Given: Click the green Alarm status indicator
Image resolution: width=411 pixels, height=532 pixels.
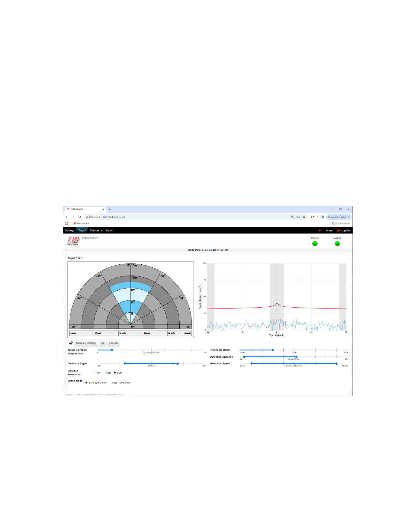Looking at the screenshot, I should (x=337, y=243).
